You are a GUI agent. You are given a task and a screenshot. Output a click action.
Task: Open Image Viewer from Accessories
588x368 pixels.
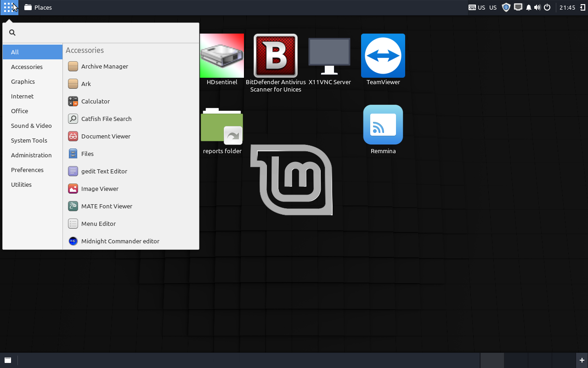[x=130, y=189]
